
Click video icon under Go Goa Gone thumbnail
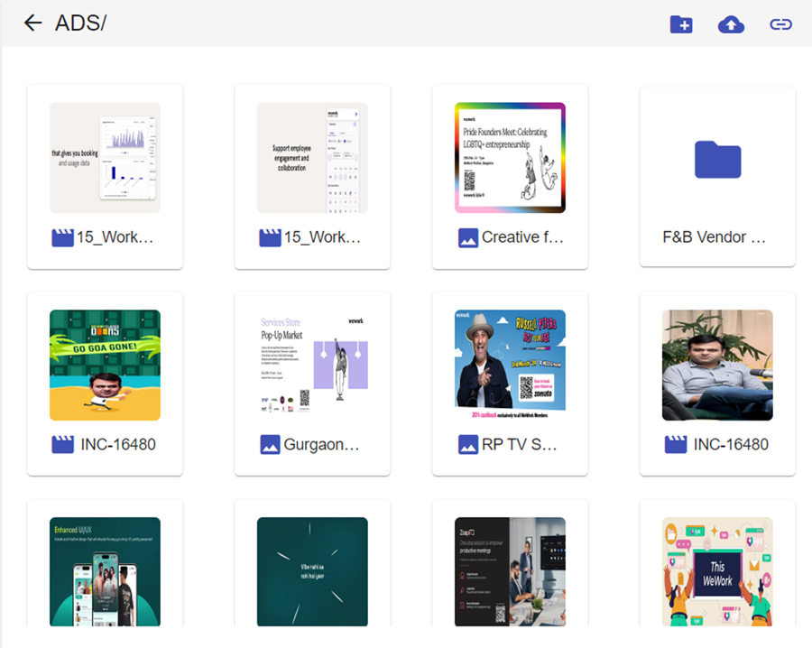62,444
